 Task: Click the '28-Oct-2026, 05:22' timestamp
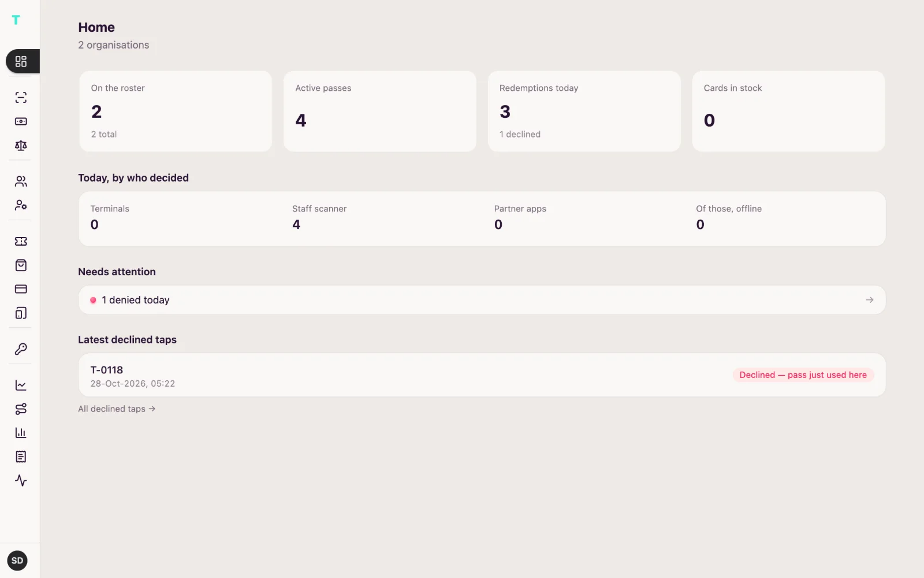(x=133, y=383)
